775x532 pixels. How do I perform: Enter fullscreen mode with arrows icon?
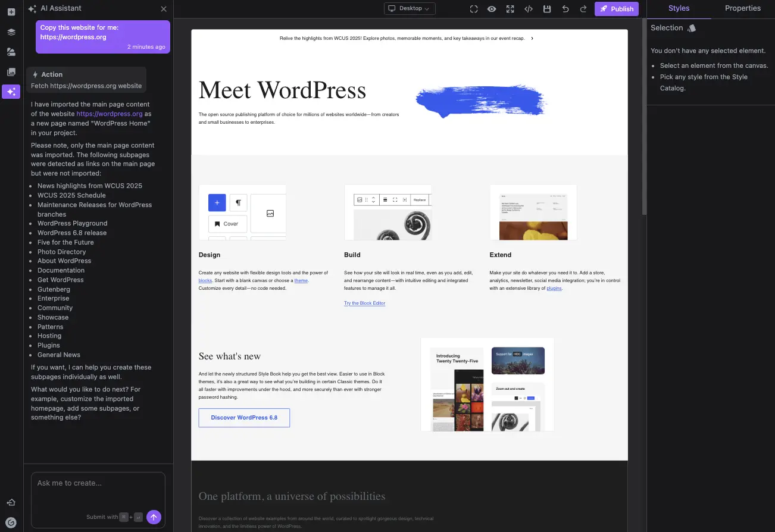click(510, 9)
